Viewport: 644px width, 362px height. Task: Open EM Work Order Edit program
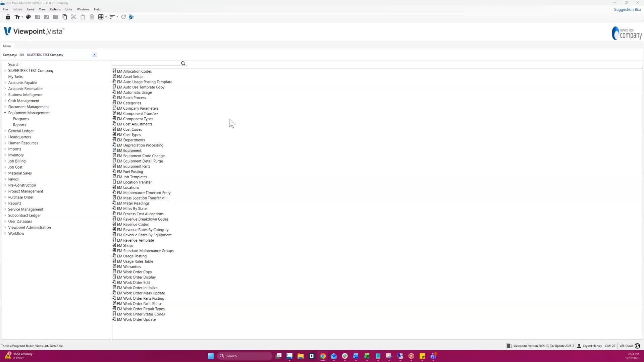click(133, 283)
